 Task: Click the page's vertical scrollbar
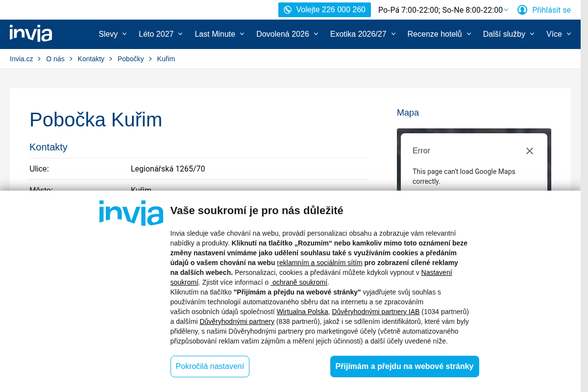[x=584, y=196]
